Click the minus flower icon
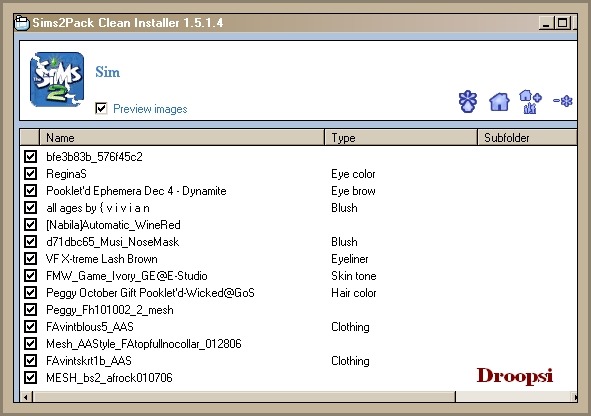The image size is (591, 416). 563,101
